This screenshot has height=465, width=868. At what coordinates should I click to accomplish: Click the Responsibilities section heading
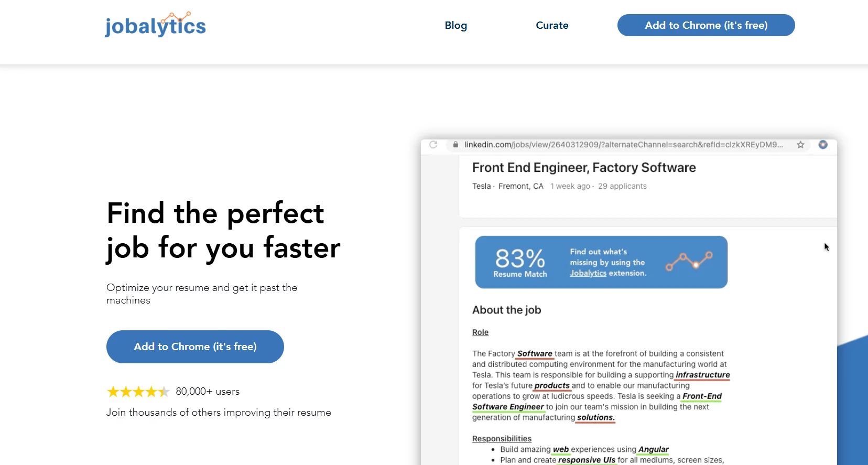tap(502, 439)
